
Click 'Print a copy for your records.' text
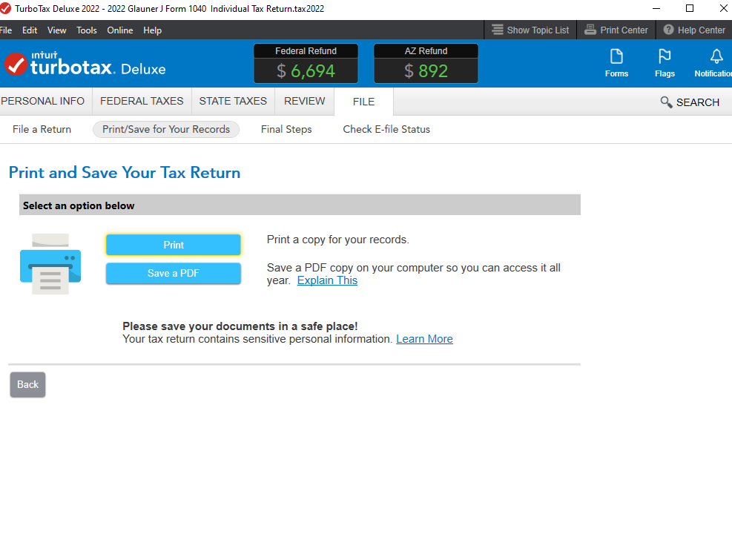click(x=338, y=240)
